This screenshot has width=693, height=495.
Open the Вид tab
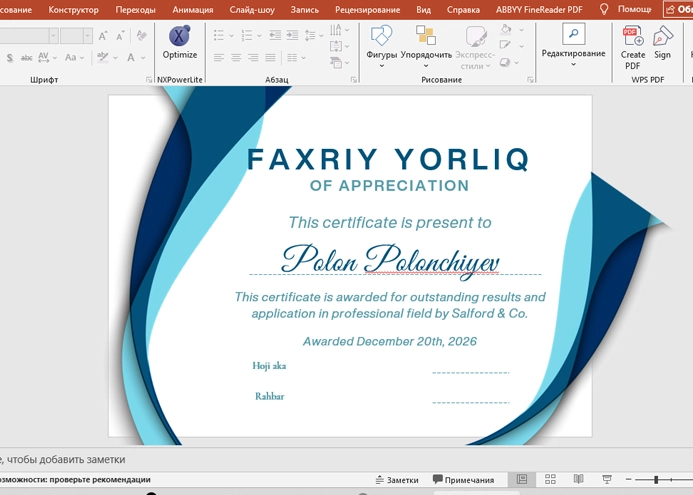click(423, 9)
